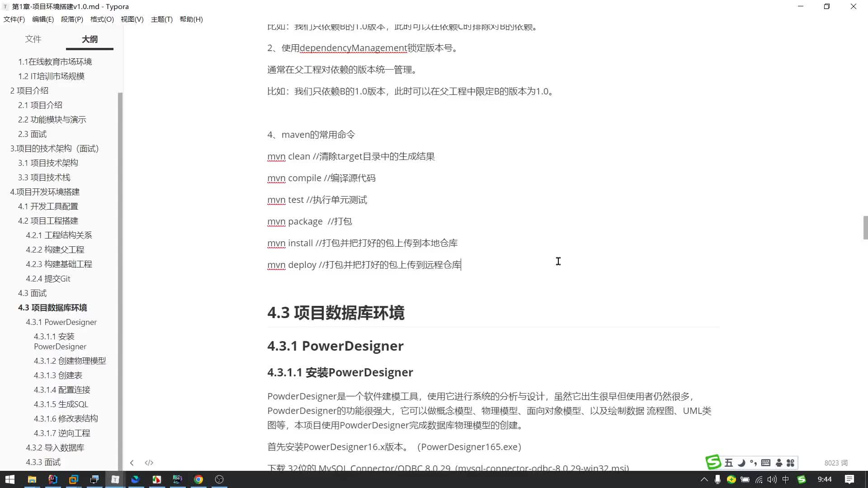868x488 pixels.
Task: Switch to DataGrip on taskbar
Action: (x=177, y=479)
